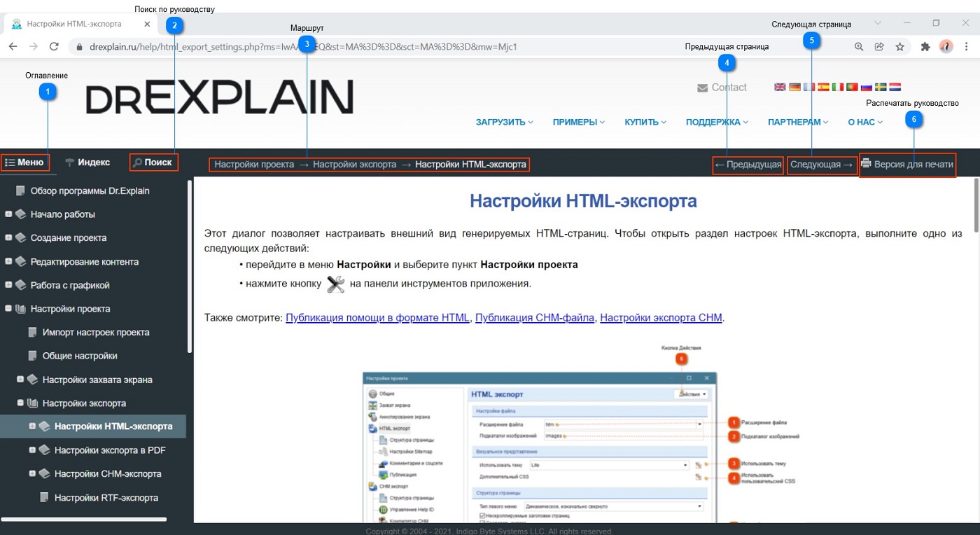This screenshot has width=980, height=535.
Task: Share this page using the share icon
Action: tap(879, 47)
